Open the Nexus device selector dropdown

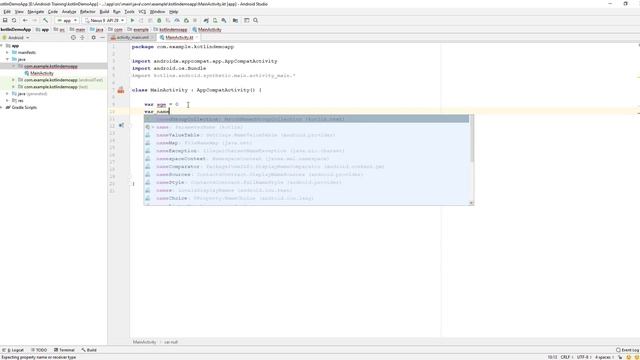[104, 20]
